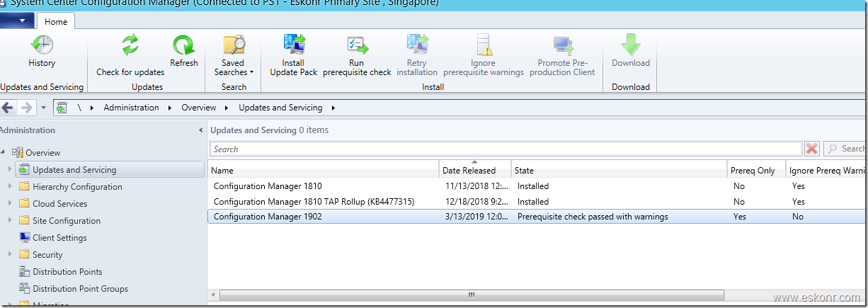Click the breadcrumb root node icon
The image size is (868, 308).
pos(62,108)
